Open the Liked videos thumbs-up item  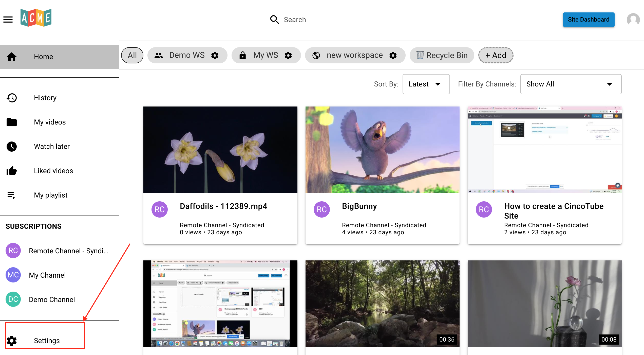tap(53, 171)
